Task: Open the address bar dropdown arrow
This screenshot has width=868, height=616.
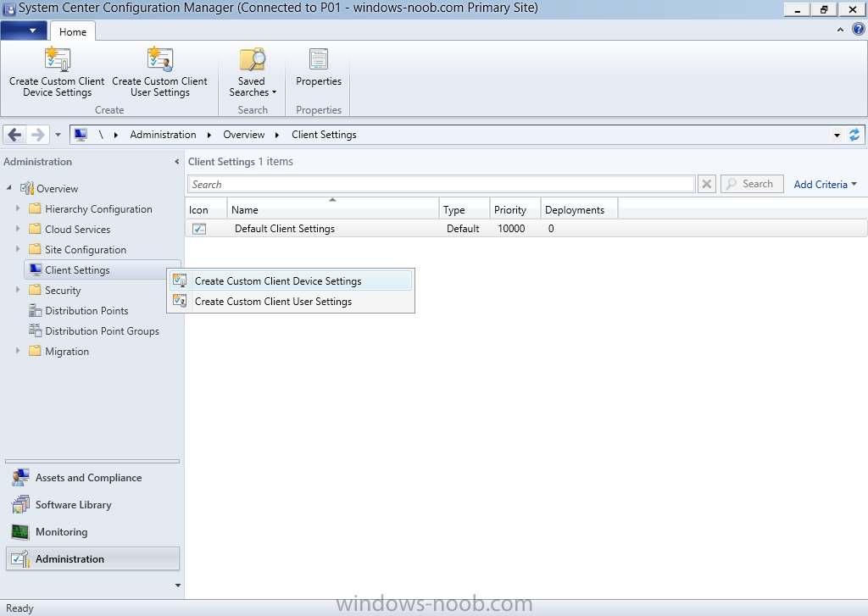Action: 837,135
